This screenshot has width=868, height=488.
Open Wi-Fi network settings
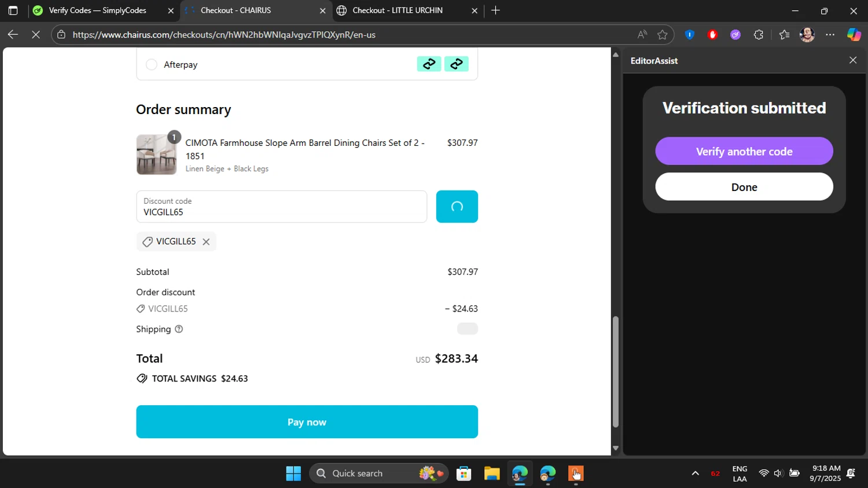click(764, 474)
